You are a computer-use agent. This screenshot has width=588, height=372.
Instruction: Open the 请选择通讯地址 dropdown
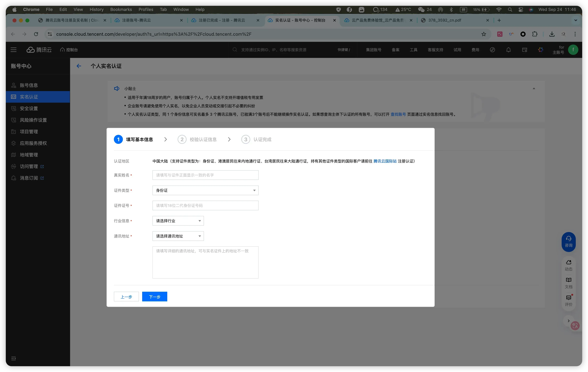coord(178,236)
